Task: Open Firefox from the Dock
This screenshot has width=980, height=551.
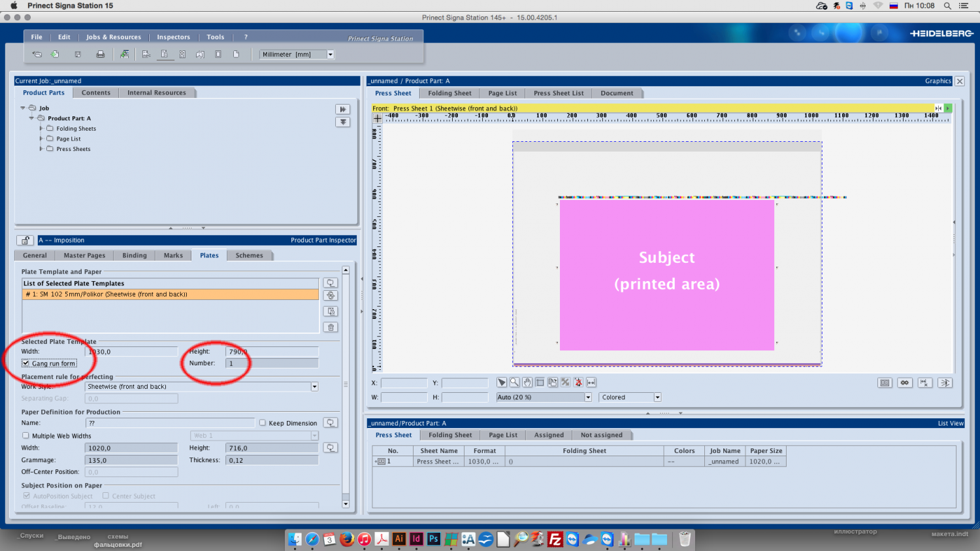Action: (347, 539)
